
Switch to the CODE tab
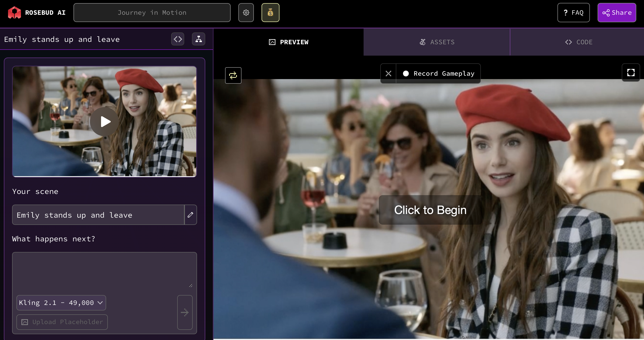coord(578,42)
